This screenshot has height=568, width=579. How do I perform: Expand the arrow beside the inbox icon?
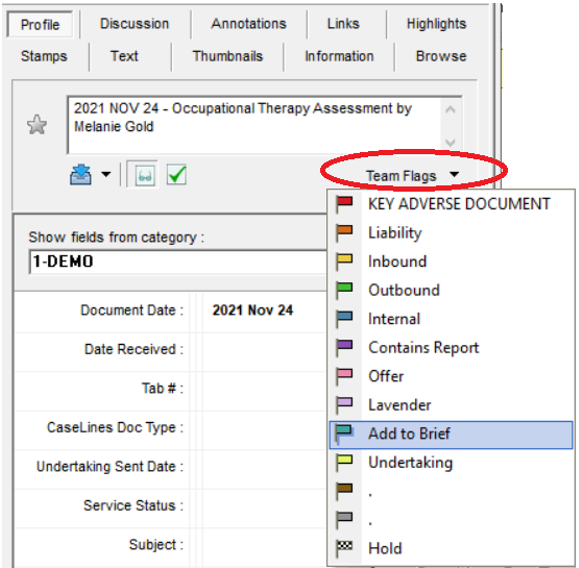click(x=106, y=174)
